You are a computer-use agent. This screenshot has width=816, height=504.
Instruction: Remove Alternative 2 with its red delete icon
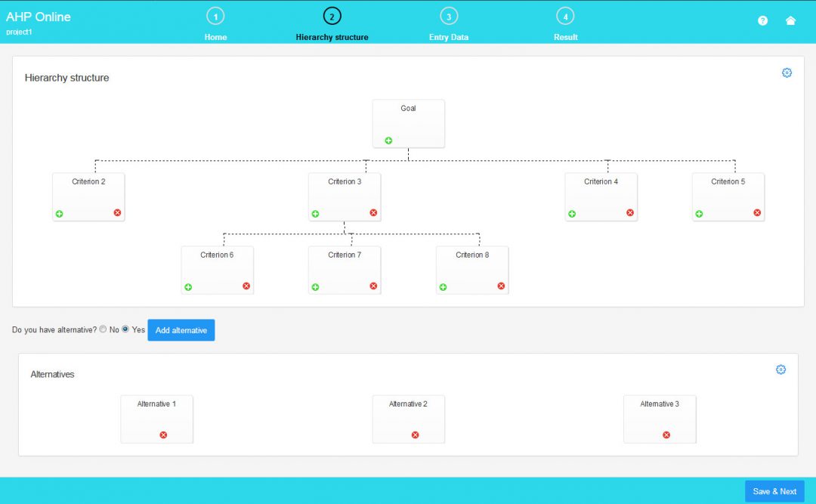pyautogui.click(x=414, y=434)
